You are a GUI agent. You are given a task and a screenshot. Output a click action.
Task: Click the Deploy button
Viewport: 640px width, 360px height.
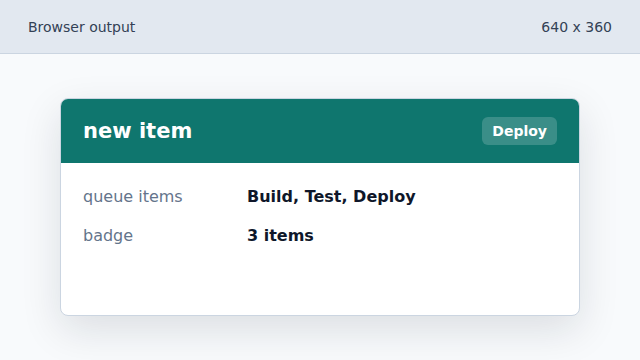(519, 131)
